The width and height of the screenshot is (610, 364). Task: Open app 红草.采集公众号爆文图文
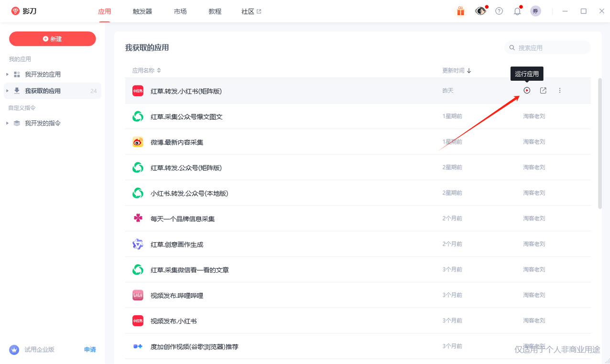tap(186, 117)
